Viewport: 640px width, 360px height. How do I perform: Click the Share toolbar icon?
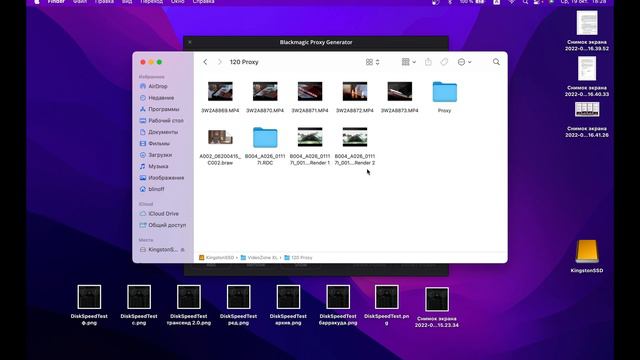(428, 62)
